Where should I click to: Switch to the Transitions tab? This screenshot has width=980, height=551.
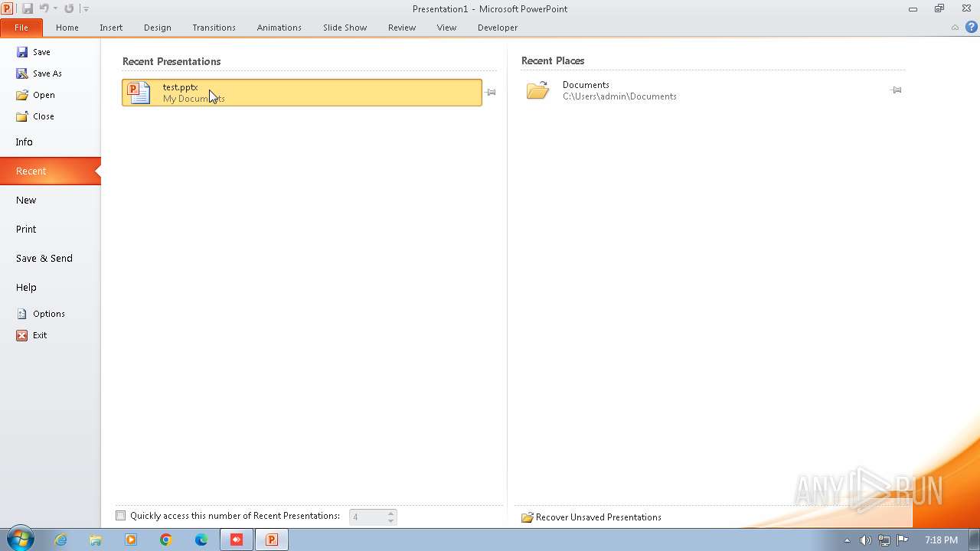214,28
